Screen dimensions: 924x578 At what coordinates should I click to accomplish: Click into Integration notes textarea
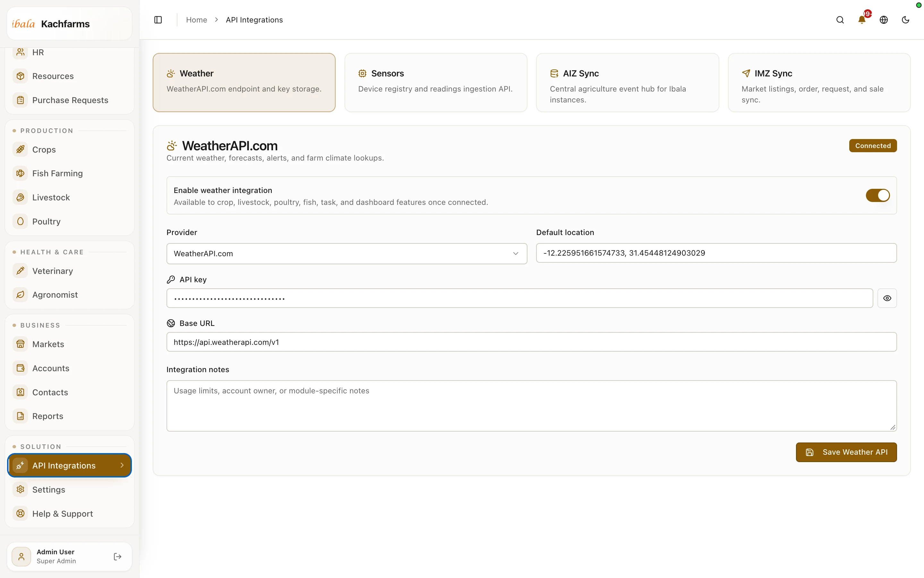pos(532,406)
